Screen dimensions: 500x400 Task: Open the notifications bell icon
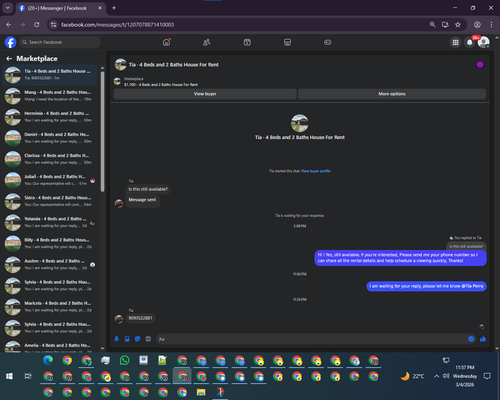tap(470, 42)
